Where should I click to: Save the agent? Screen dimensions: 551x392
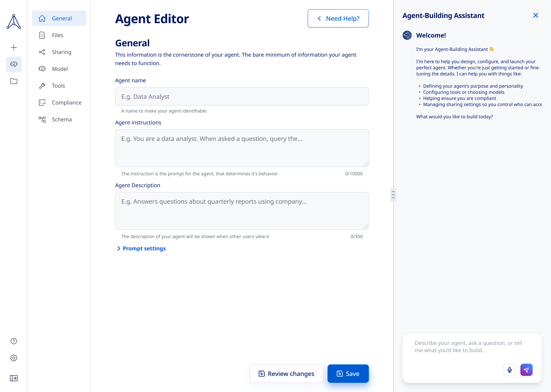[x=348, y=374]
